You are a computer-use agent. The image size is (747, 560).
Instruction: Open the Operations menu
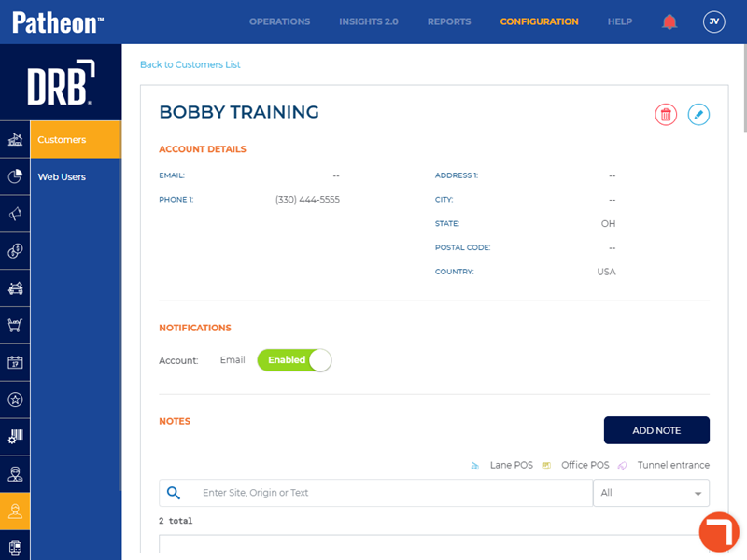tap(279, 21)
